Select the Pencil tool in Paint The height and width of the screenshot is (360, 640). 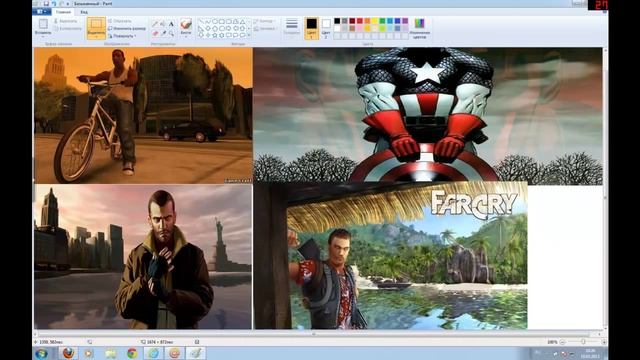point(155,24)
